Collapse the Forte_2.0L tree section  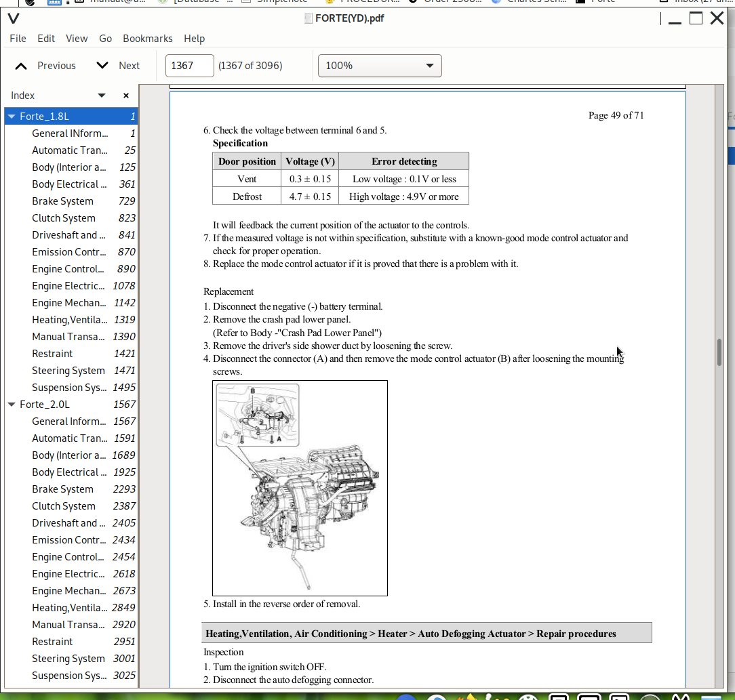[x=12, y=405]
